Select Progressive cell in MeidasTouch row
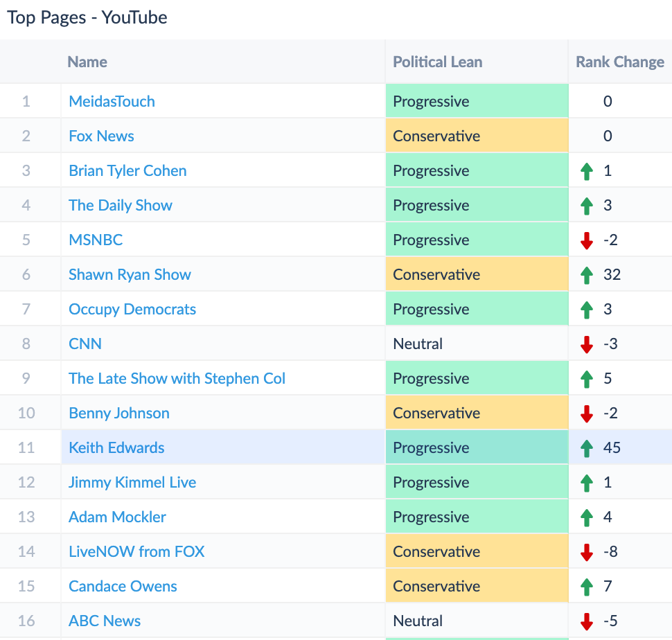Image resolution: width=672 pixels, height=640 pixels. (477, 101)
